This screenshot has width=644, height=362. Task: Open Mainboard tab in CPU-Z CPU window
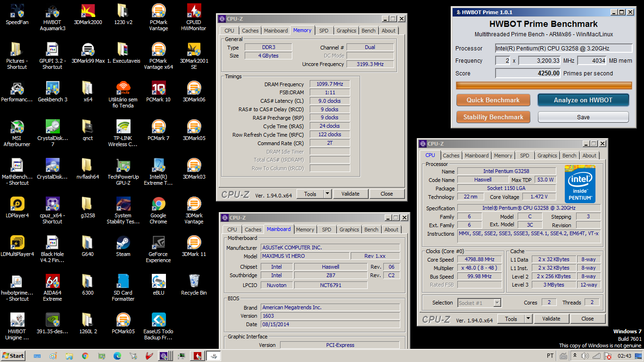coord(477,156)
